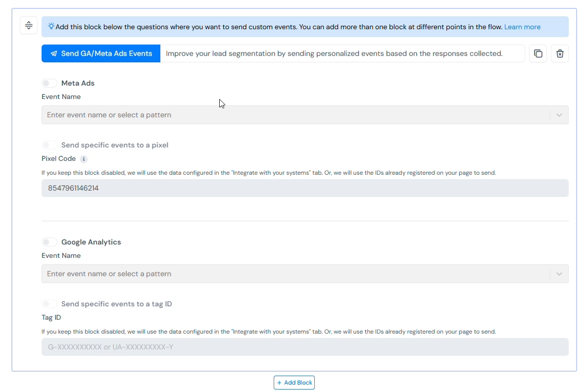Focus the Pixel Code field with 8547961146214
This screenshot has width=586, height=392.
point(305,188)
